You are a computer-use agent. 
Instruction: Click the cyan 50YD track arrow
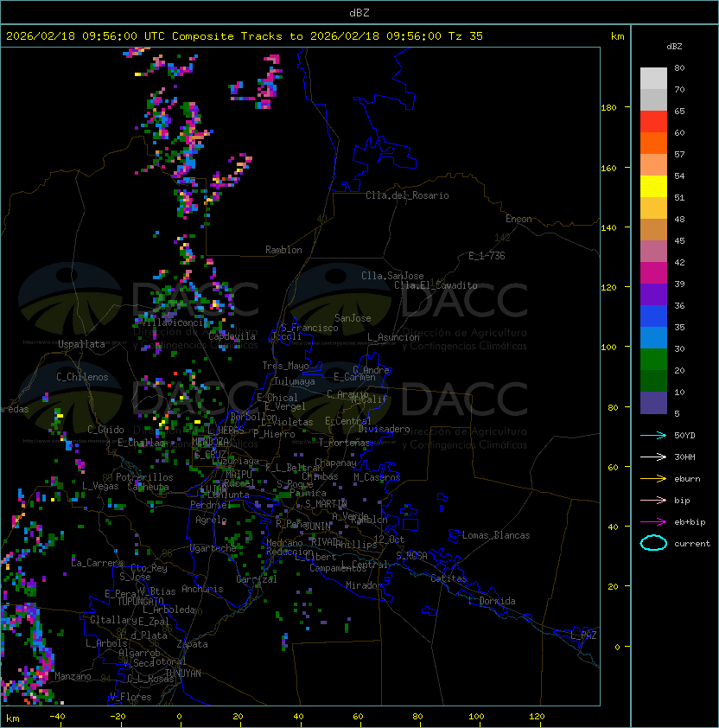[x=653, y=435]
